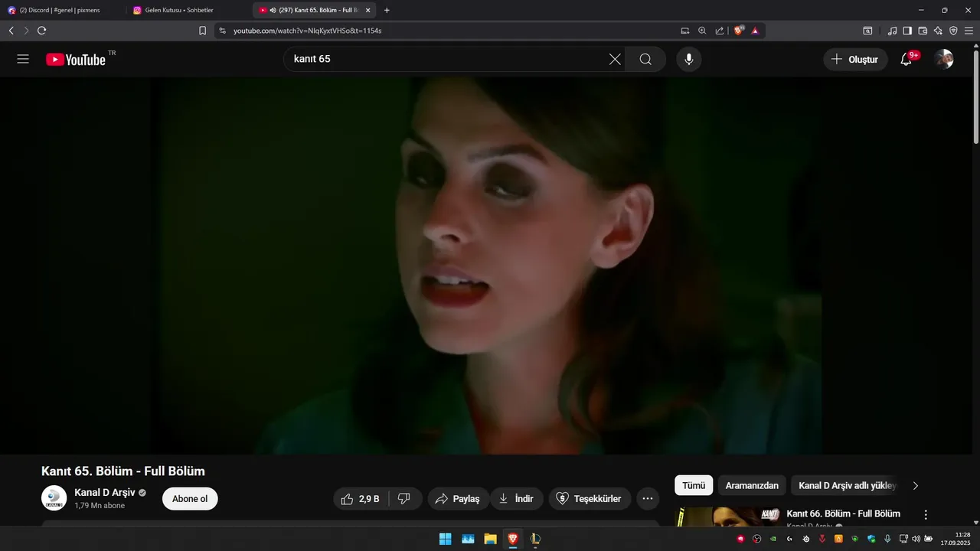Expand more filter chips with right arrow
The image size is (980, 551).
[x=915, y=485]
